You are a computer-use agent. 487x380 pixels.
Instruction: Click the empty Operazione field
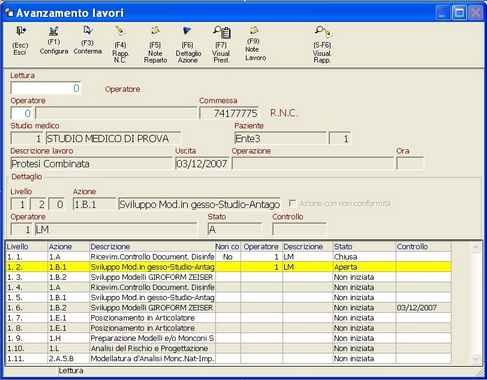(313, 164)
